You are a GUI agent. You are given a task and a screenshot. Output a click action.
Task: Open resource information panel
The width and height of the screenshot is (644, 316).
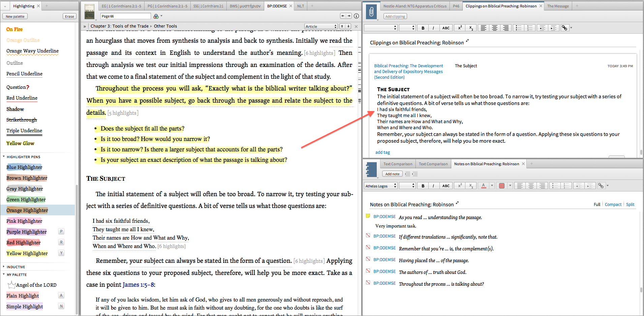356,16
